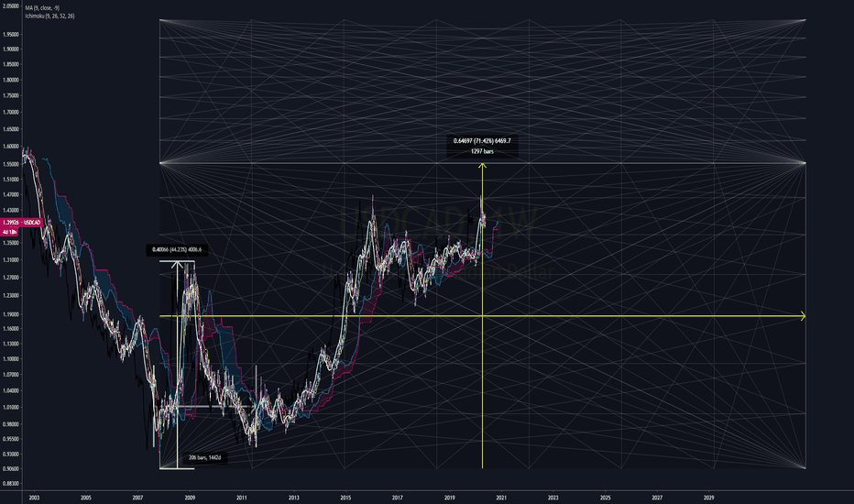Viewport: 854px width, 504px height.
Task: Click the 1297 bars label
Action: [482, 151]
